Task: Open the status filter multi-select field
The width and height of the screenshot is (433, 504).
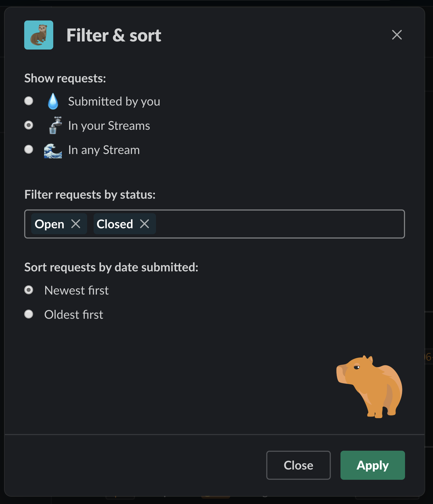Action: [280, 224]
